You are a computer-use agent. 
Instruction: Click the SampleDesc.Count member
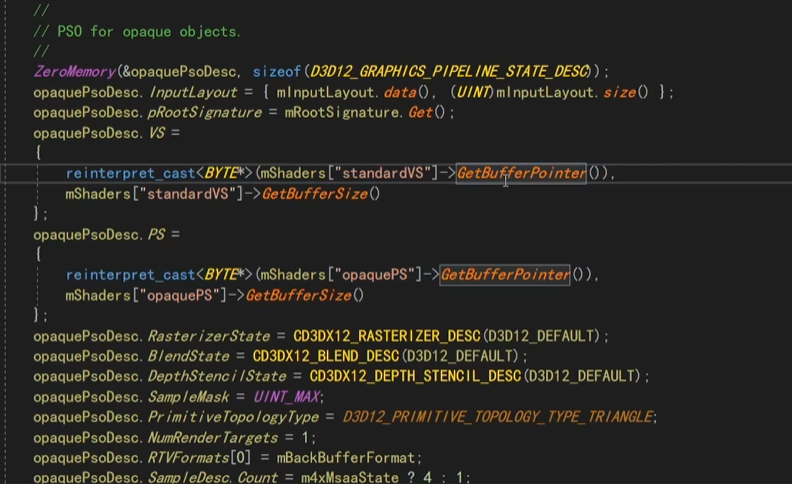(x=213, y=477)
